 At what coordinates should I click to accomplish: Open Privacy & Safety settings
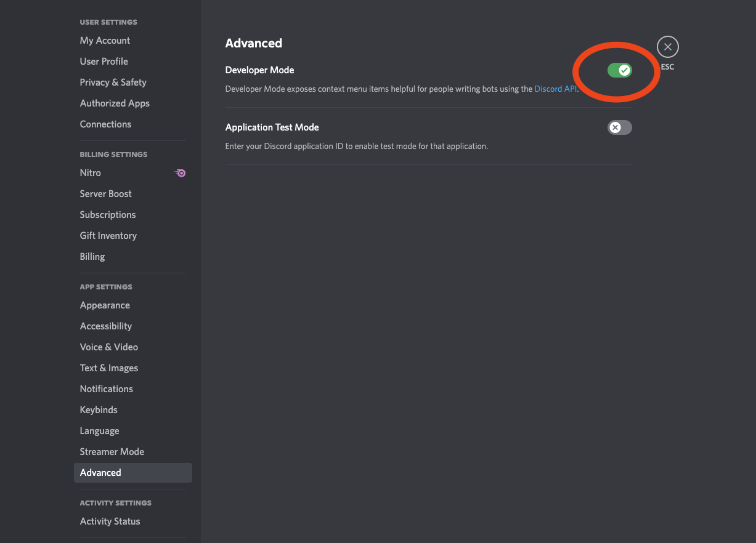pos(113,82)
